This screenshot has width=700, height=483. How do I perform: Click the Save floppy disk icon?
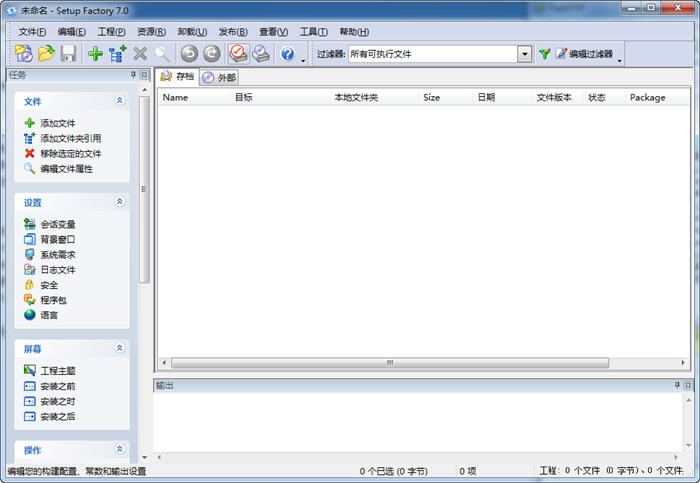tap(68, 54)
